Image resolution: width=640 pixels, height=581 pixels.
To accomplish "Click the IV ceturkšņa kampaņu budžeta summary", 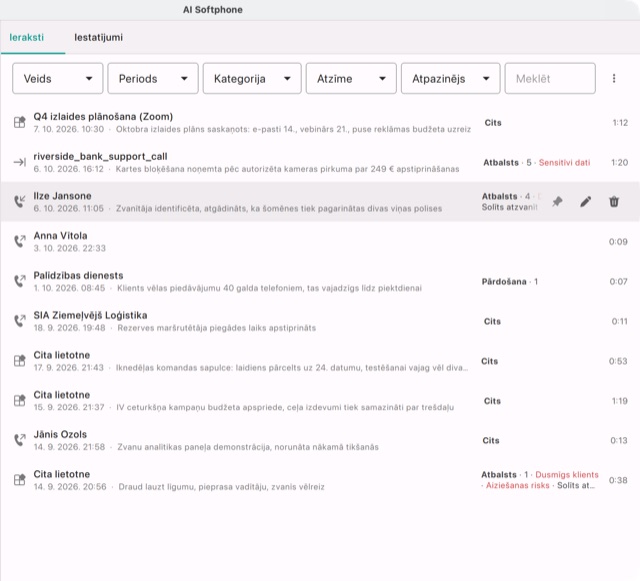I will point(285,407).
